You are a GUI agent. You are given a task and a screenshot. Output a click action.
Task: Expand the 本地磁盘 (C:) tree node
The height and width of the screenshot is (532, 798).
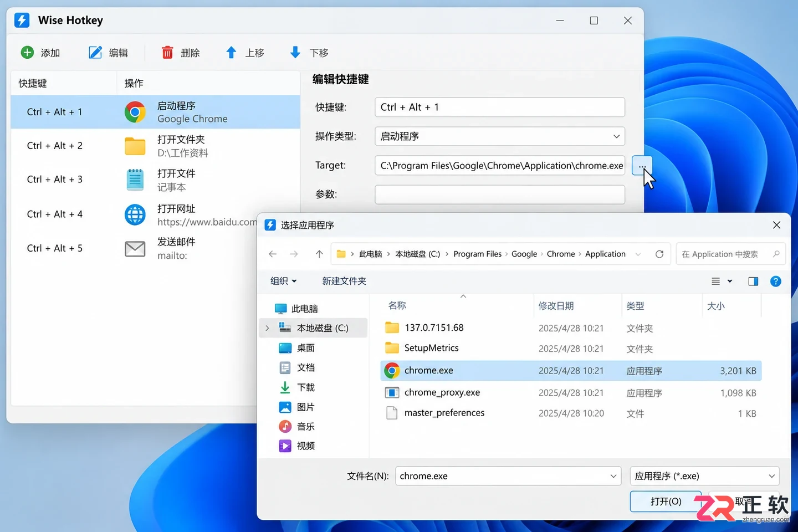[x=267, y=328]
